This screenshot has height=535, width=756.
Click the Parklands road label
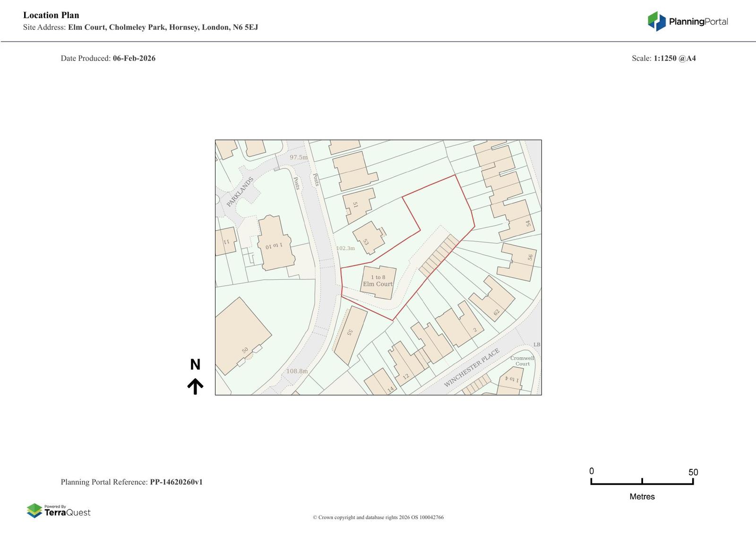(x=240, y=191)
